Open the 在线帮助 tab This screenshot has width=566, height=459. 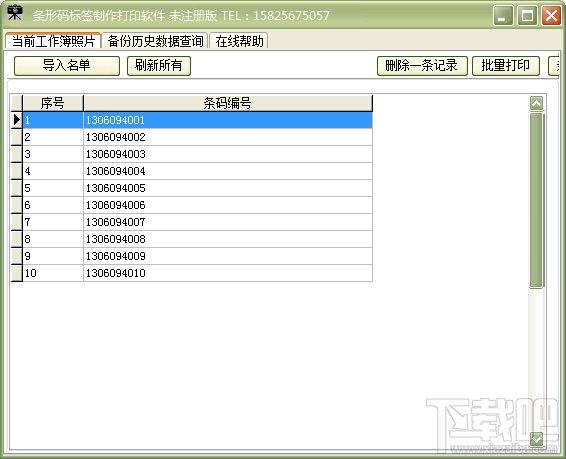(x=239, y=41)
